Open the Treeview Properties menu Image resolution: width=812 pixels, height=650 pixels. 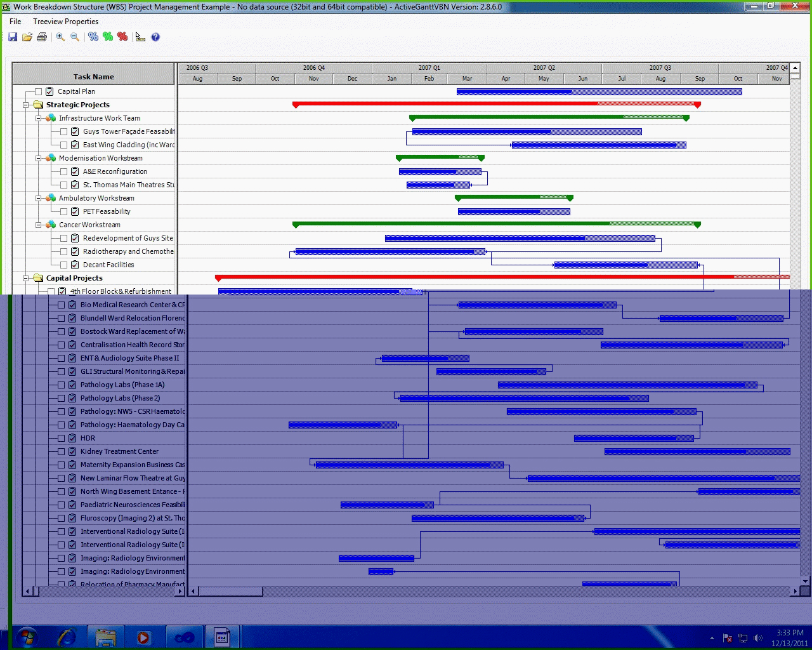[x=65, y=22]
